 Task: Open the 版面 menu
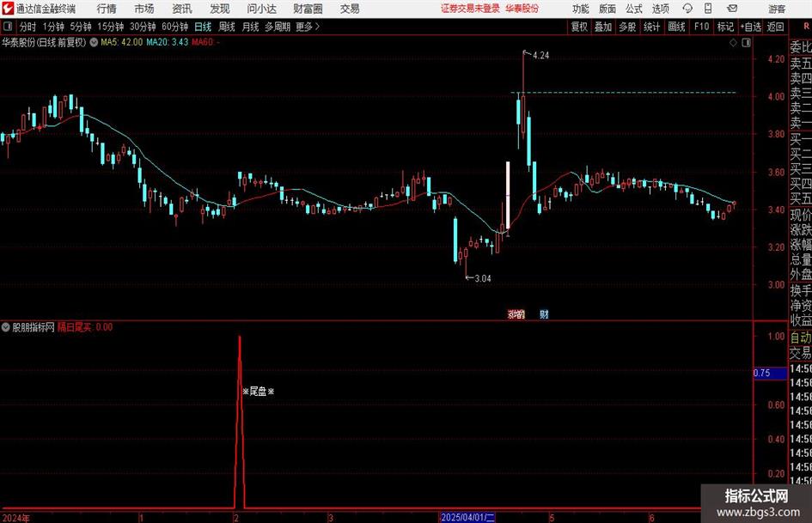[607, 9]
